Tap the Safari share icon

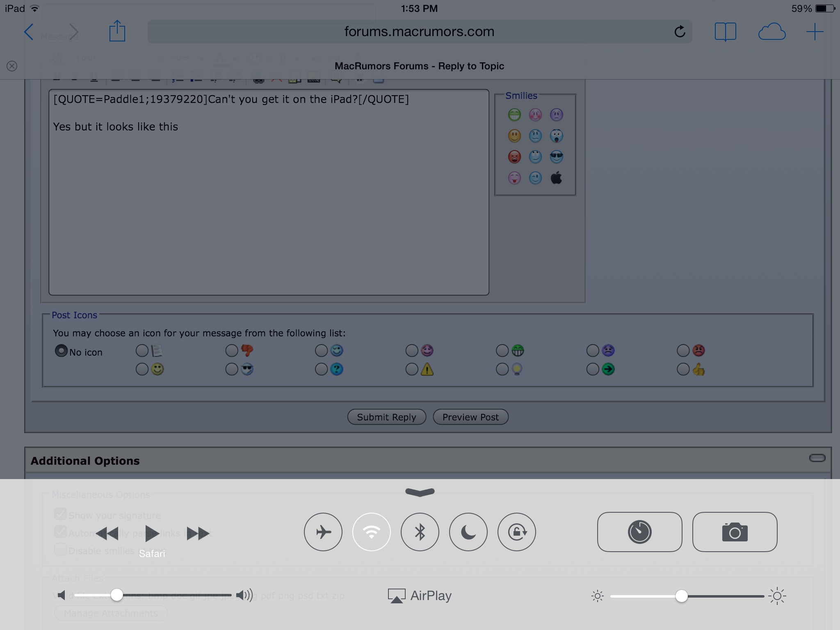117,32
